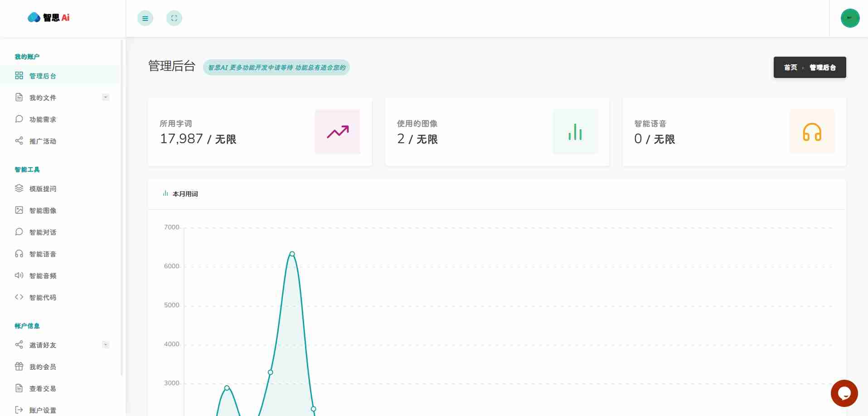Image resolution: width=868 pixels, height=416 pixels.
Task: Click the 管理后台 grid icon
Action: point(19,76)
